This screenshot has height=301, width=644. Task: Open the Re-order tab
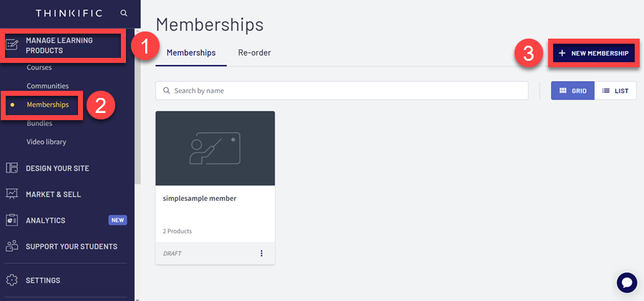(x=254, y=53)
